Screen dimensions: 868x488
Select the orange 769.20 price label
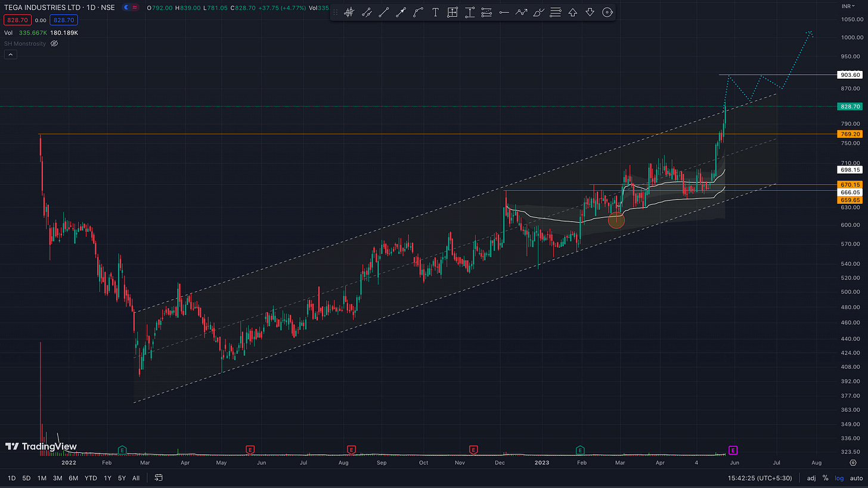pyautogui.click(x=850, y=134)
